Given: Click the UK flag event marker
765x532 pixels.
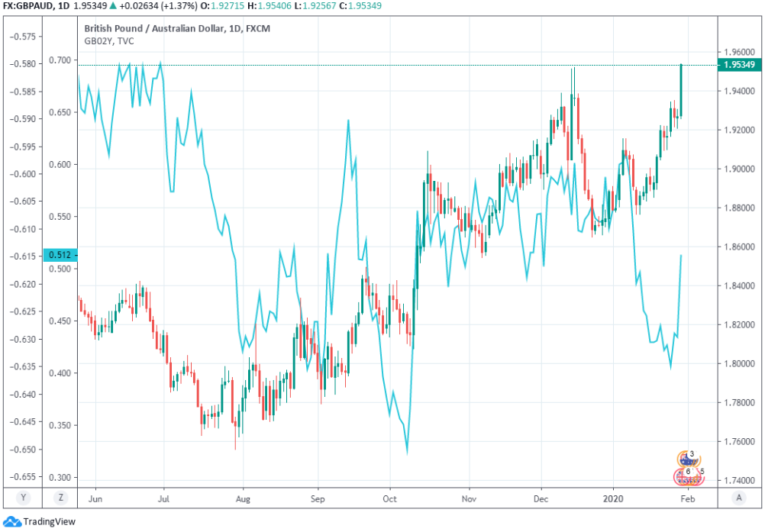Looking at the screenshot, I should (689, 476).
